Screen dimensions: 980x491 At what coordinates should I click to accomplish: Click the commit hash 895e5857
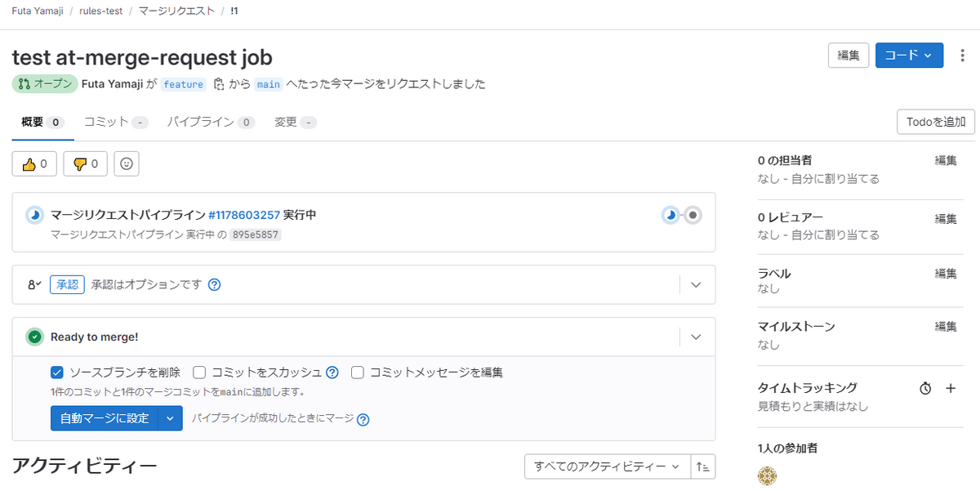point(255,234)
